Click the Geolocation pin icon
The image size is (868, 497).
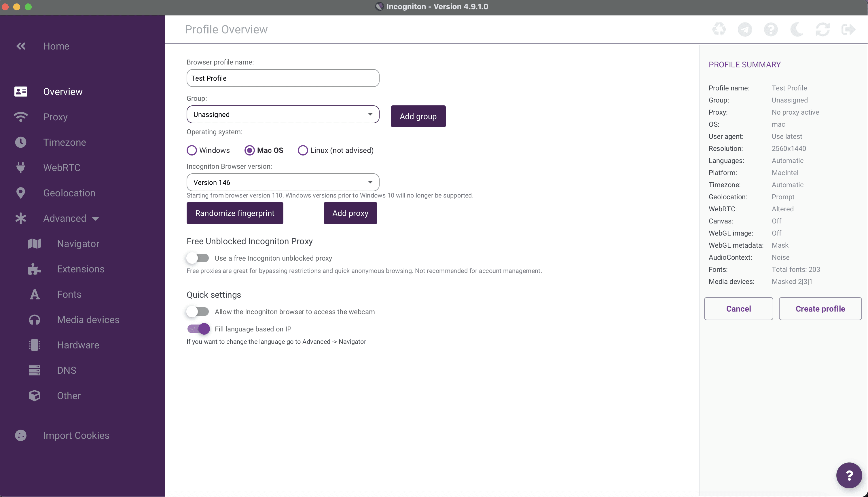[21, 193]
